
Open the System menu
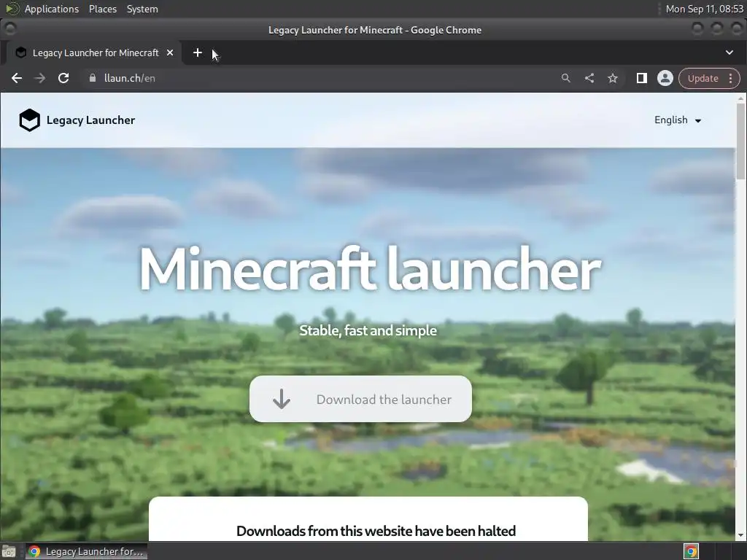pos(142,9)
